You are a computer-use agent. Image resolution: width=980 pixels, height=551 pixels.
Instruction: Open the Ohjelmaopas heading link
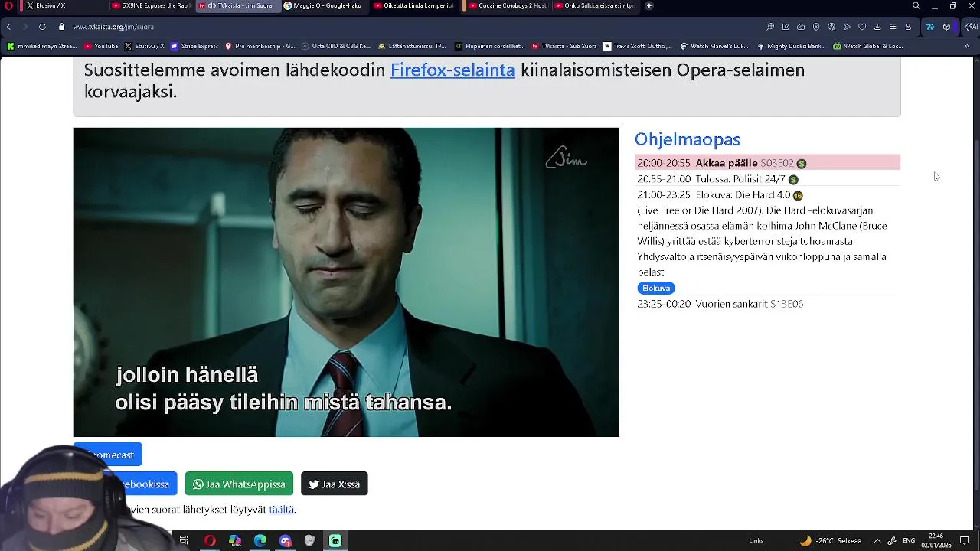click(x=688, y=139)
